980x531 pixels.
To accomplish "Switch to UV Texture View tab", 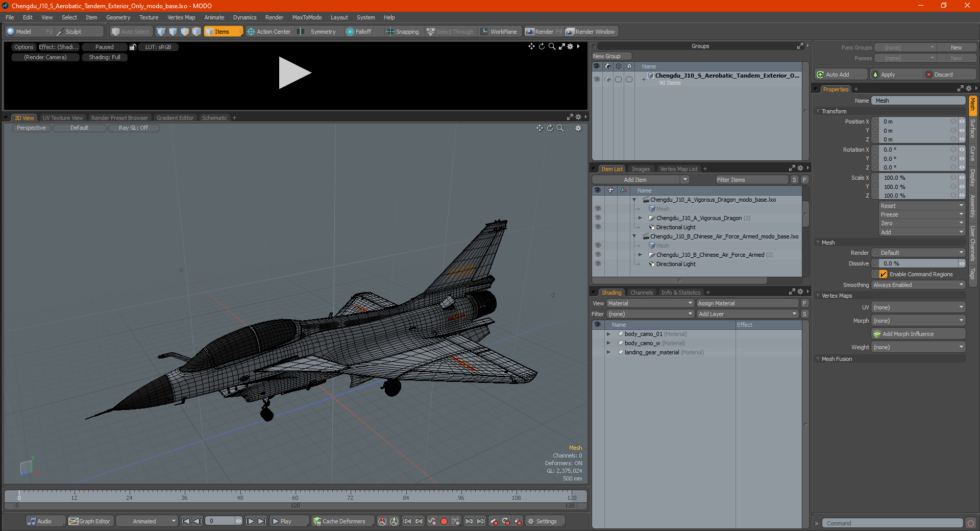I will click(x=62, y=118).
